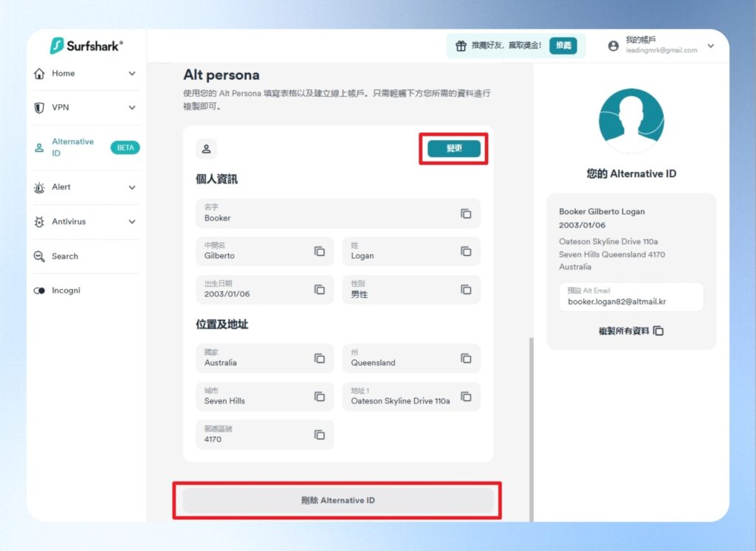Click the 'Alt persona' heading

click(x=221, y=75)
